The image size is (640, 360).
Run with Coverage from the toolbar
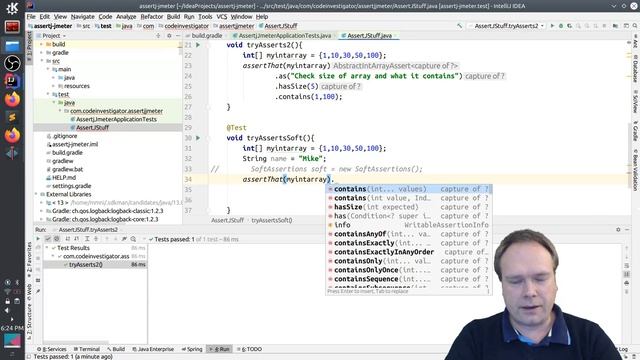(569, 26)
